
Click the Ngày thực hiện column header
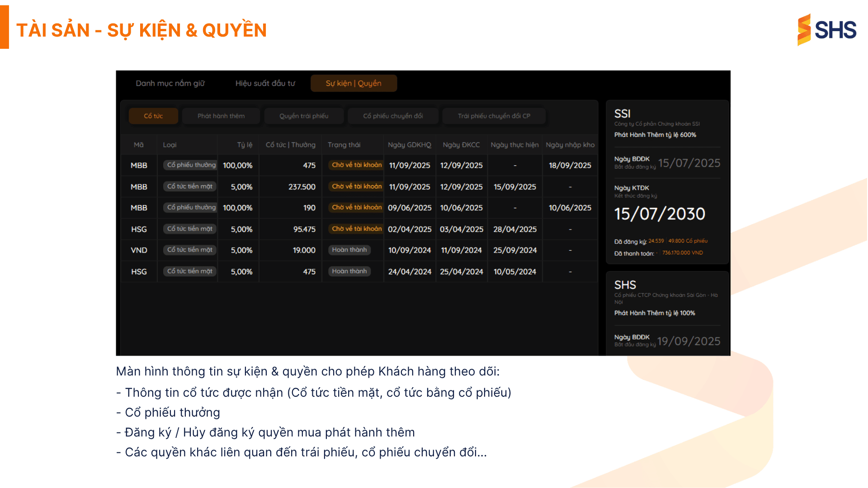point(514,145)
